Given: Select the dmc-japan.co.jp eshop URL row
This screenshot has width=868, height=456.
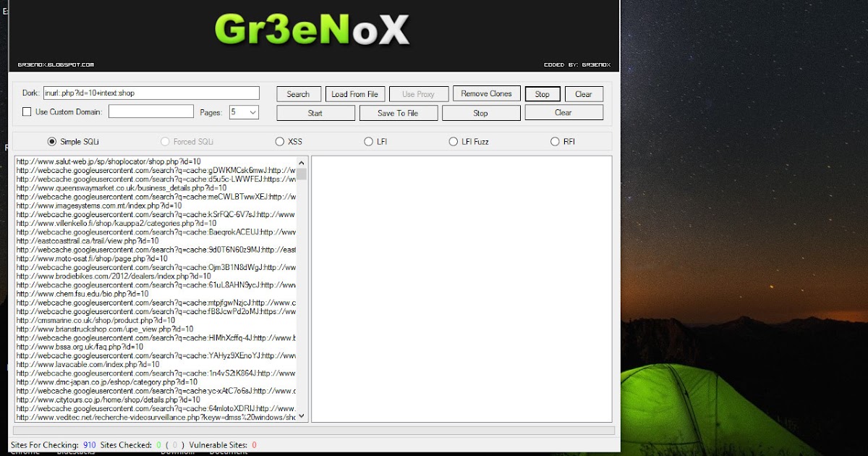Looking at the screenshot, I should [x=156, y=382].
